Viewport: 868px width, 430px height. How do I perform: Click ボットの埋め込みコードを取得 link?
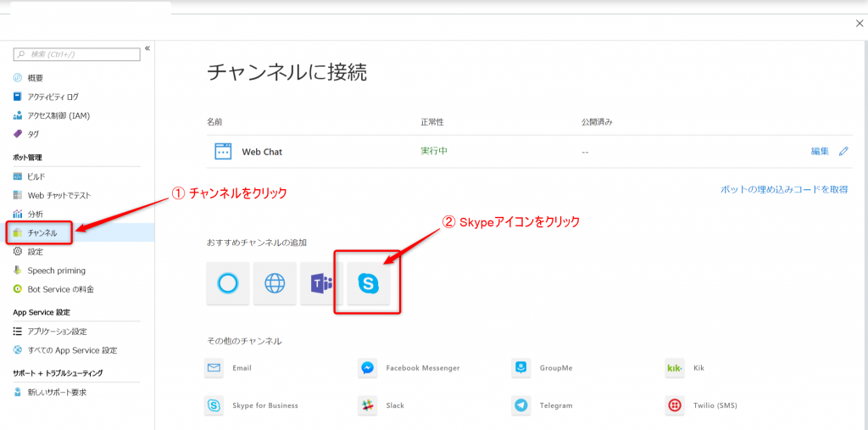(x=783, y=190)
